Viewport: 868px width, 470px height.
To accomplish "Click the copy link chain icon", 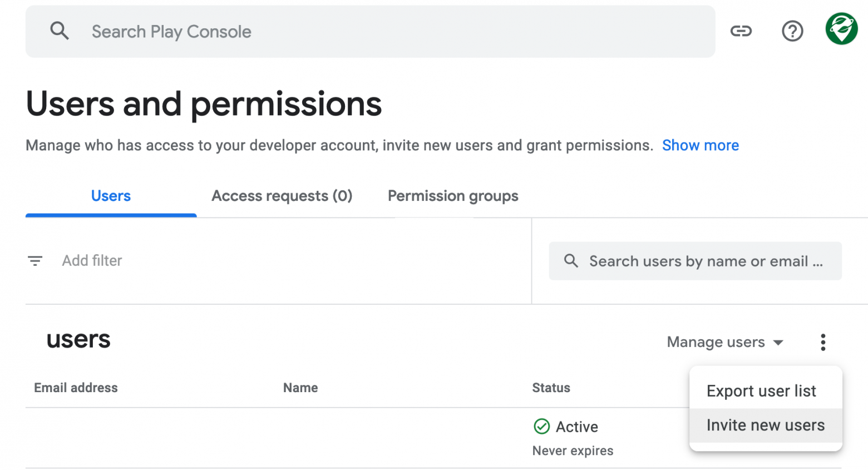I will (741, 31).
